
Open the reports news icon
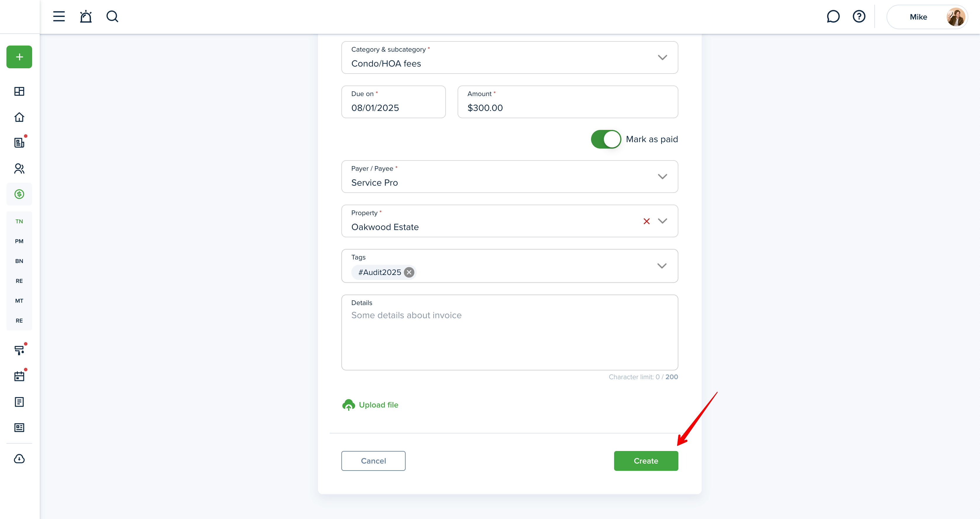(x=19, y=428)
